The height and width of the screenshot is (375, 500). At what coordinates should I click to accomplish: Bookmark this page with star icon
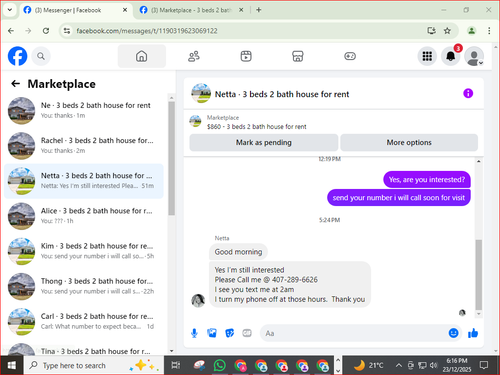click(447, 31)
